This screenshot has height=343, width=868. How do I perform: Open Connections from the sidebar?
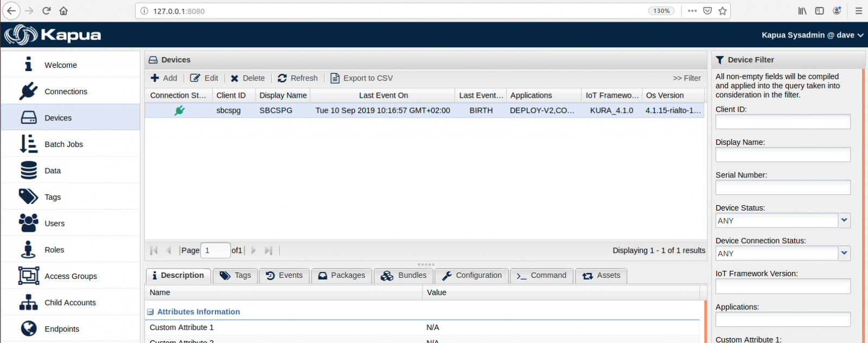pyautogui.click(x=65, y=91)
